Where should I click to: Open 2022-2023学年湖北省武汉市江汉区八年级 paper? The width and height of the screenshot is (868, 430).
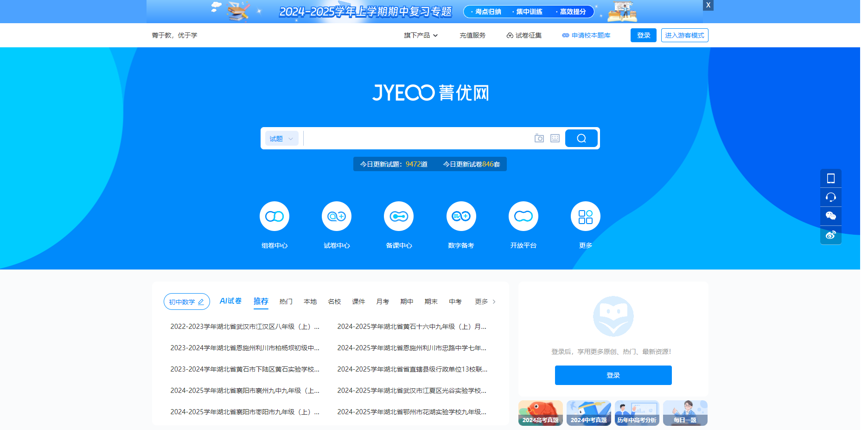coord(245,327)
